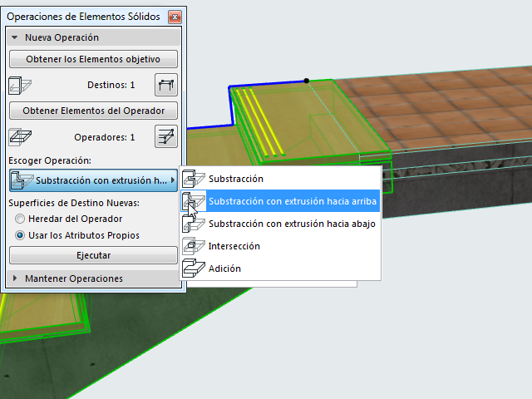Click the upward extrusion subtraction icon
Viewport: 532px width, 399px height.
pyautogui.click(x=194, y=201)
